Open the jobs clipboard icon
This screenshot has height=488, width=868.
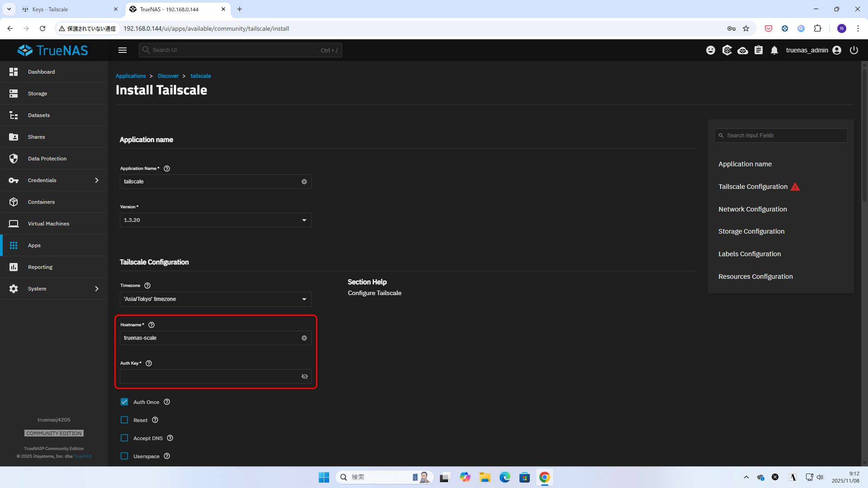759,50
